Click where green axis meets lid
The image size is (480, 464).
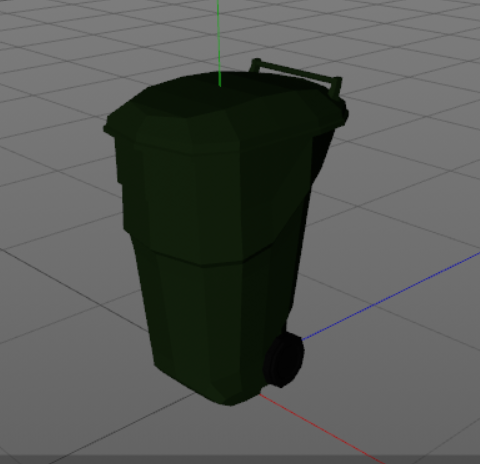click(219, 86)
